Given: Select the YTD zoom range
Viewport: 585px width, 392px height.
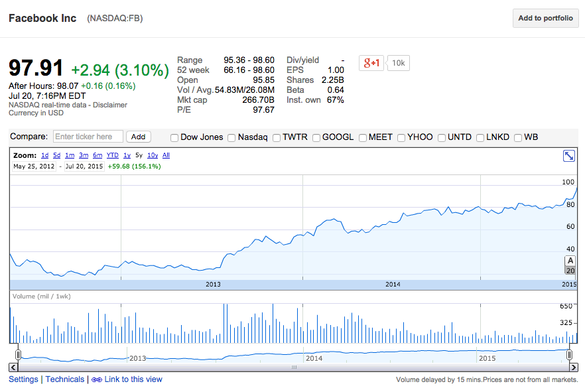Looking at the screenshot, I should (x=113, y=155).
